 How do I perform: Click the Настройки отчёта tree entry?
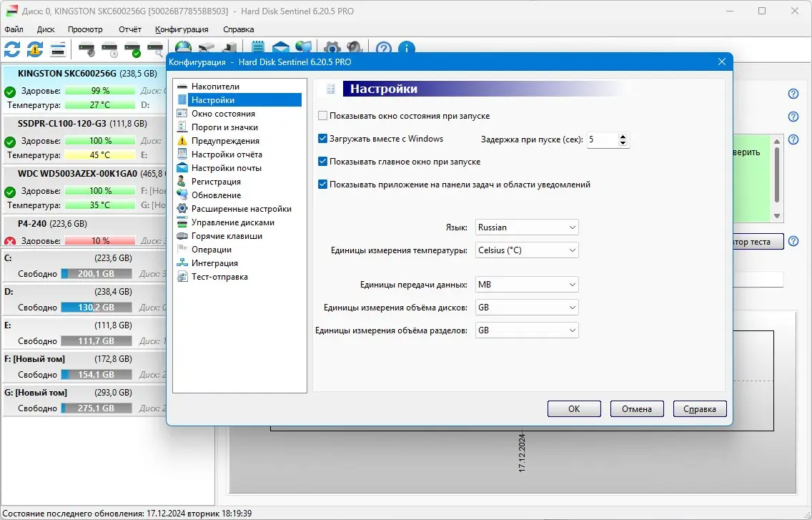pos(227,154)
